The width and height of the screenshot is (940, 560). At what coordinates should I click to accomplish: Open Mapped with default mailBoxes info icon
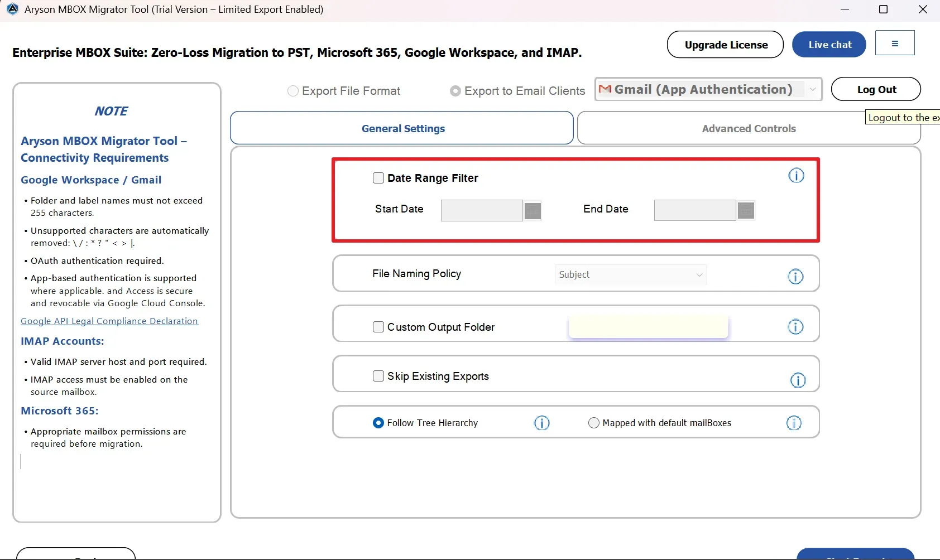[x=794, y=423]
